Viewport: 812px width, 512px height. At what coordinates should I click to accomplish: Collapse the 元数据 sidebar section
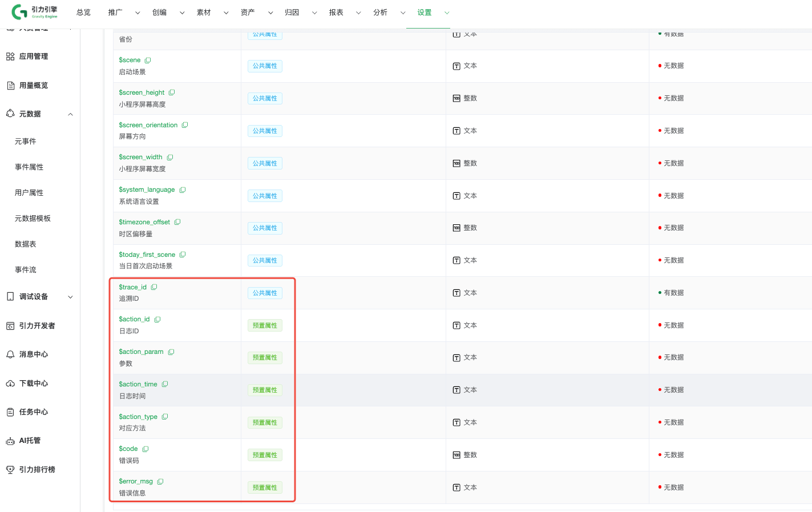(x=71, y=114)
